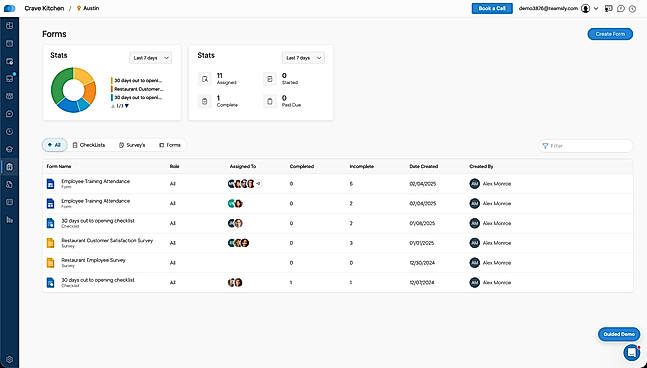The width and height of the screenshot is (647, 368).
Task: Click the Complete stat icon
Action: (x=205, y=101)
